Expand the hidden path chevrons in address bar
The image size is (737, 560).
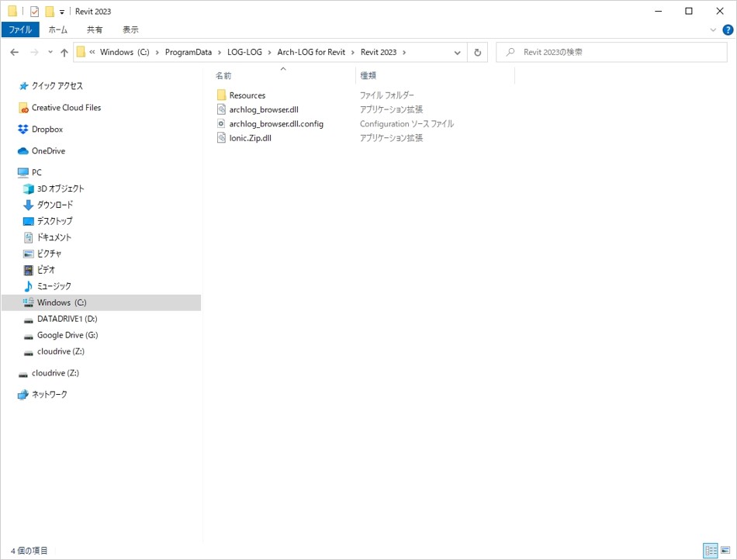tap(92, 52)
